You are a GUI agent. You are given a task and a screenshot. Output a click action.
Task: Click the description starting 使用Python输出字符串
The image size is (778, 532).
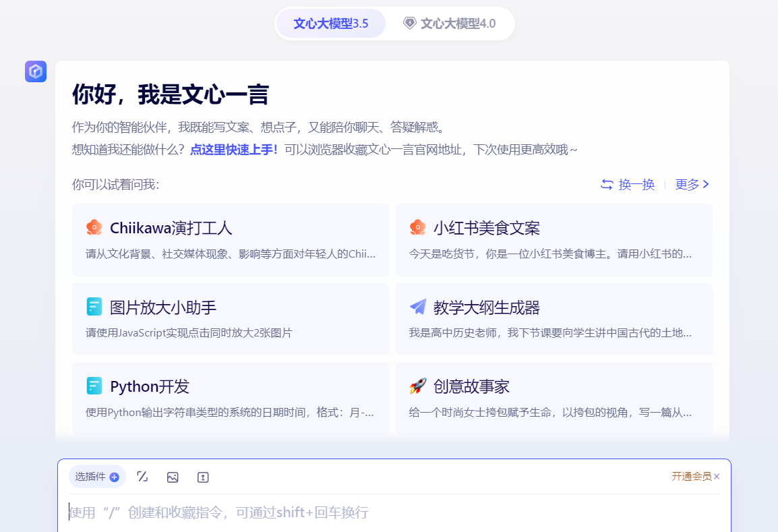230,413
